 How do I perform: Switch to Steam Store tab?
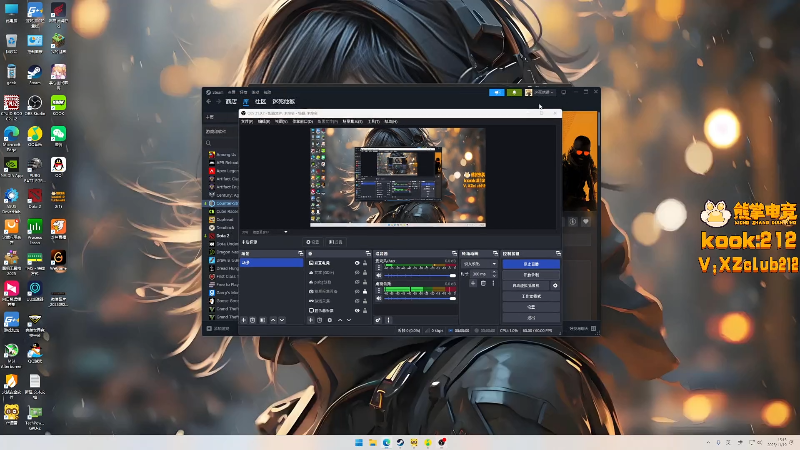point(231,102)
